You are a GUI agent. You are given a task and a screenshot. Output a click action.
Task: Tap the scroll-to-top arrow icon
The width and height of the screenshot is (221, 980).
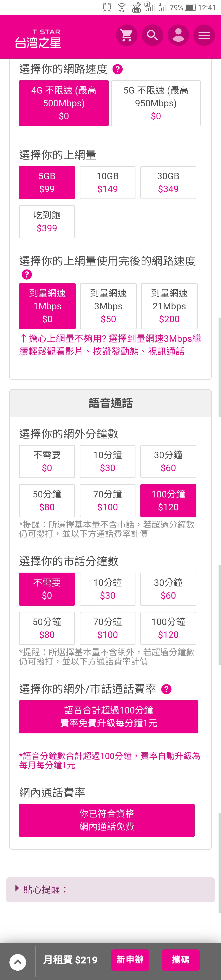(18, 962)
